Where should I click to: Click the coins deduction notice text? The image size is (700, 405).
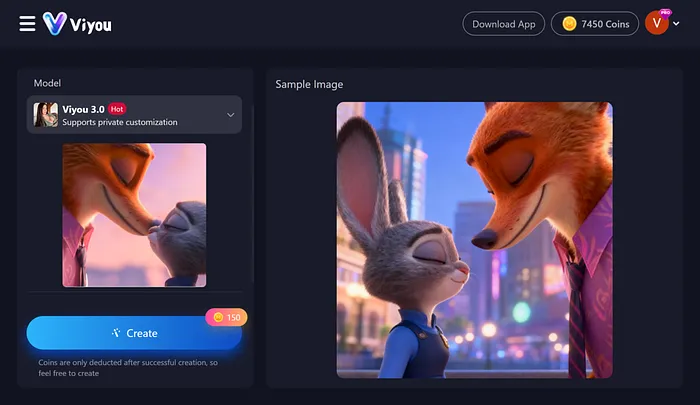click(128, 368)
